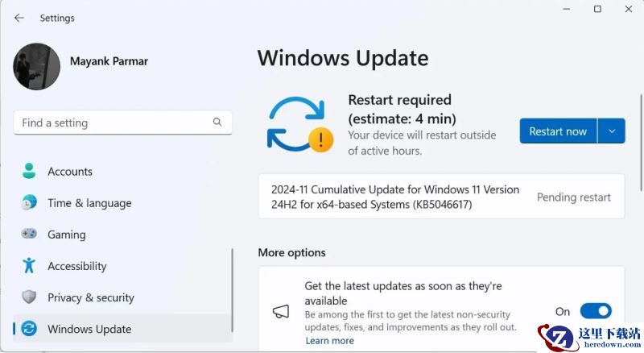
Task: Turn off get latest updates toggle
Action: (596, 311)
